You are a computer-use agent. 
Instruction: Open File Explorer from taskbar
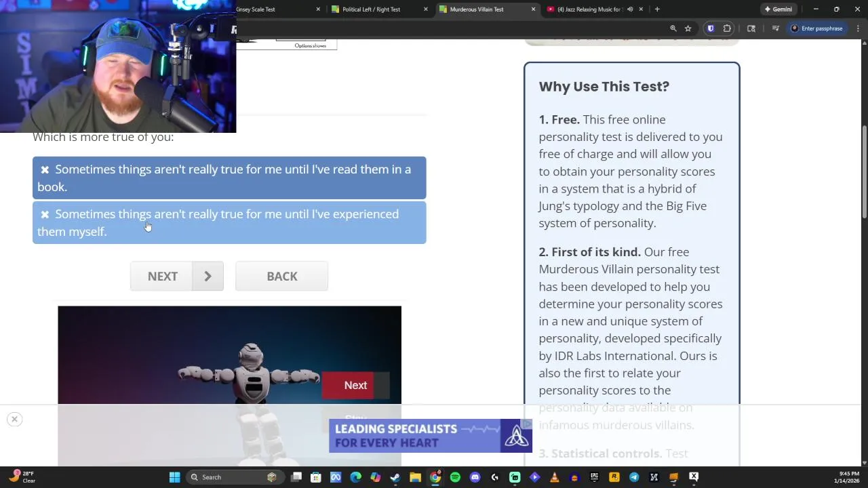tap(415, 477)
